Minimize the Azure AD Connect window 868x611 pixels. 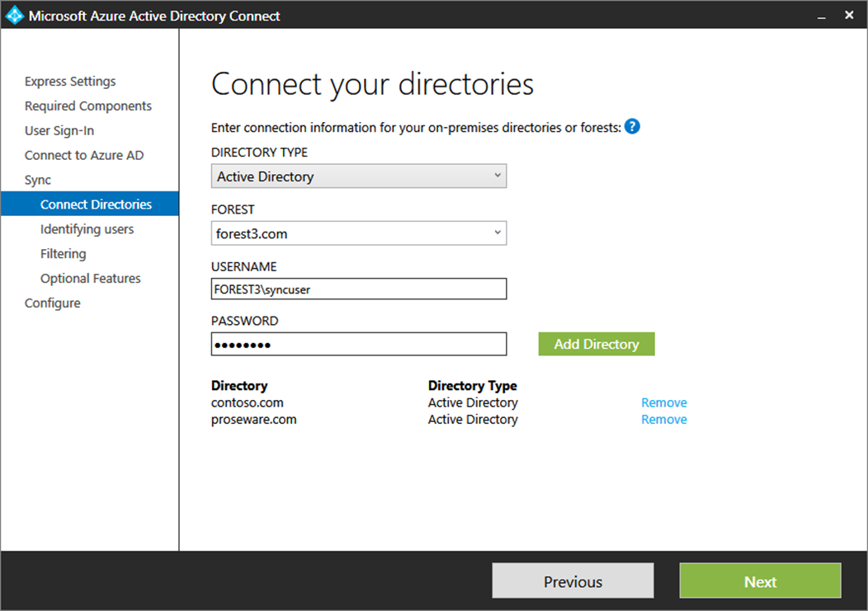[822, 16]
